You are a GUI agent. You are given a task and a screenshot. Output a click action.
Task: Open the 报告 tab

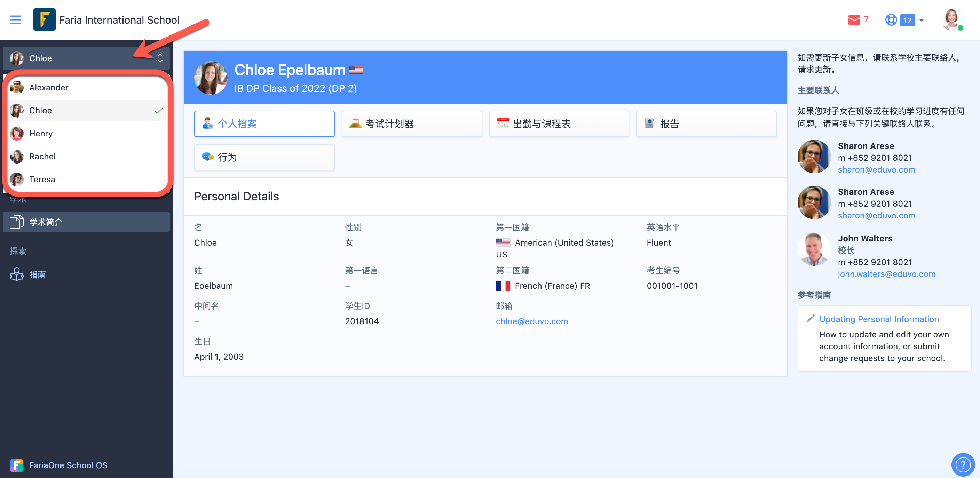(x=706, y=124)
